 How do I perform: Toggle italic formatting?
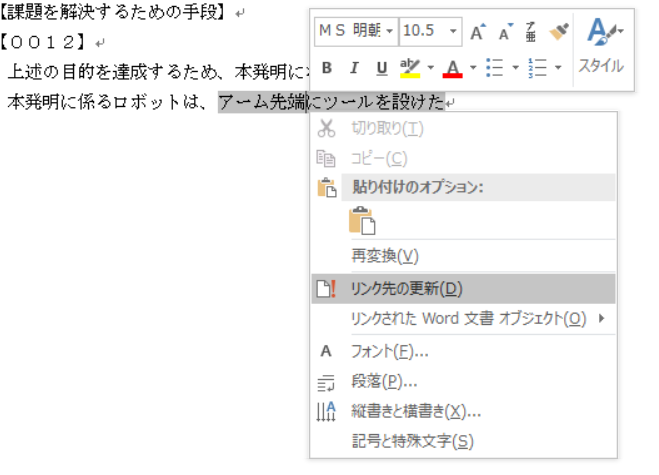(x=354, y=68)
